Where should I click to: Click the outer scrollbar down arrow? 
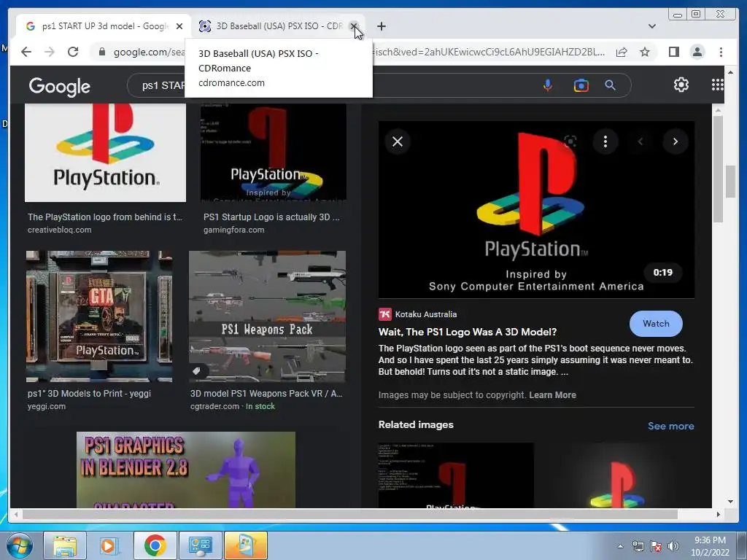point(730,502)
